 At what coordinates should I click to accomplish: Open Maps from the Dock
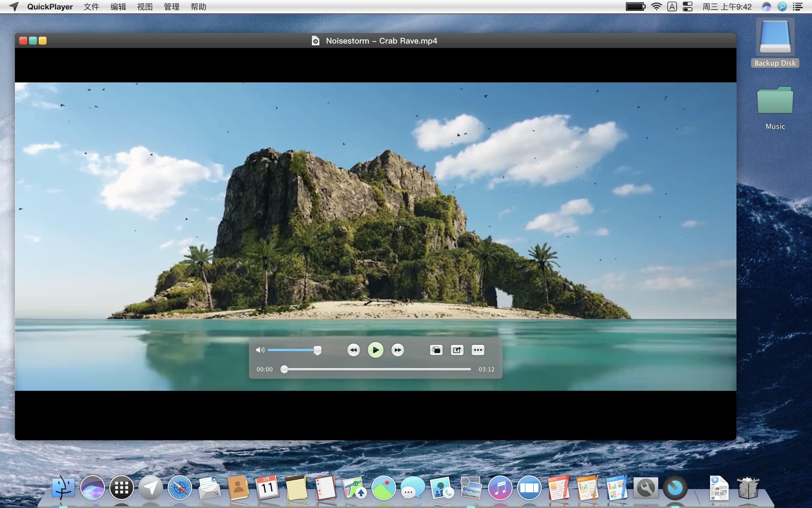click(355, 487)
